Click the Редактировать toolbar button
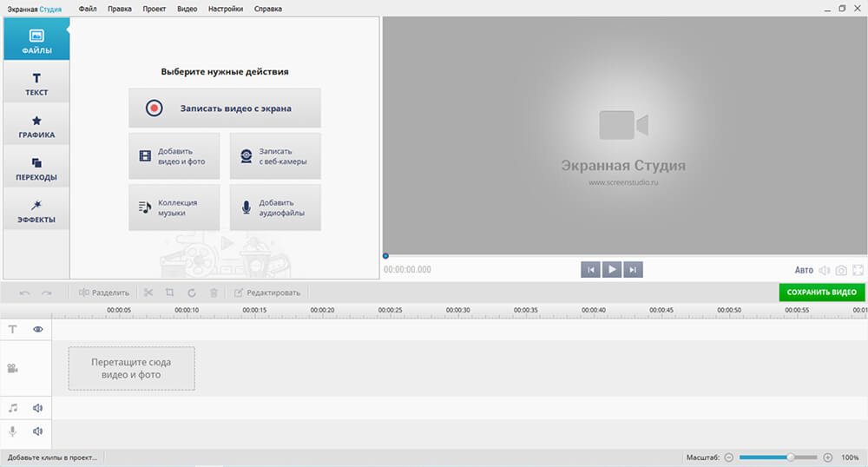The height and width of the screenshot is (467, 868). pyautogui.click(x=267, y=293)
